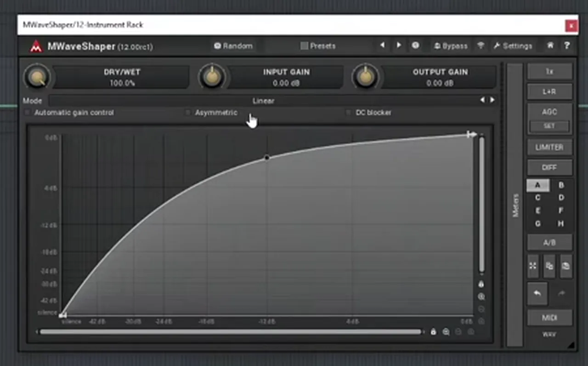Screen dimensions: 588x366
Task: Select the DRY/WET 100.0% value field
Action: pyautogui.click(x=122, y=77)
